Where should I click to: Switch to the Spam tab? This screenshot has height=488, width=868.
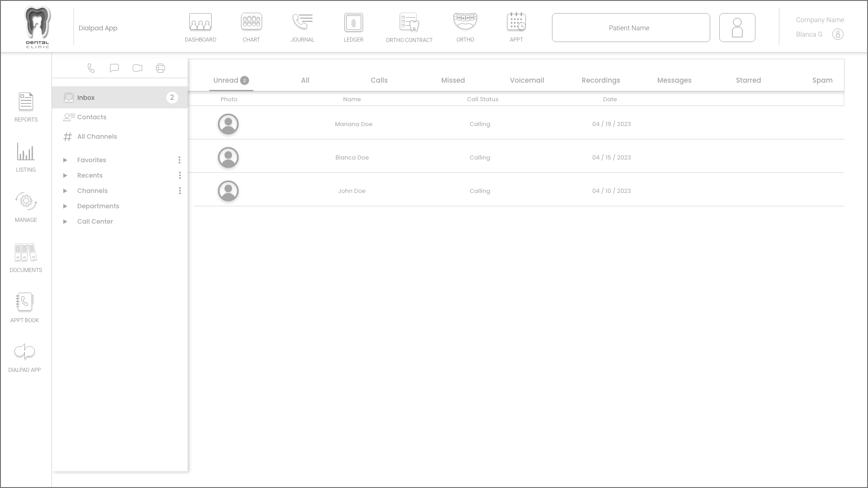pyautogui.click(x=822, y=80)
